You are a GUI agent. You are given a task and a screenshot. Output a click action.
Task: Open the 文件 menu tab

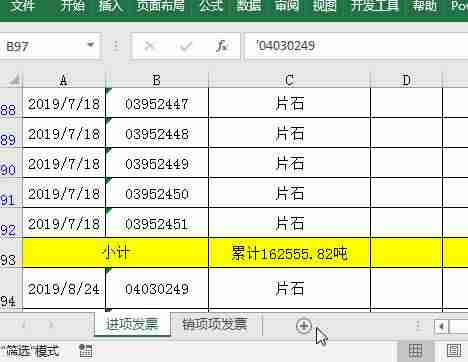tap(22, 6)
